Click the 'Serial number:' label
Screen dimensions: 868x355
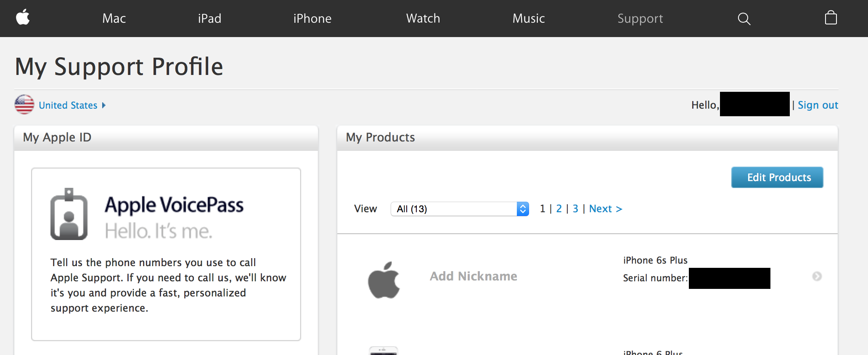pyautogui.click(x=655, y=278)
